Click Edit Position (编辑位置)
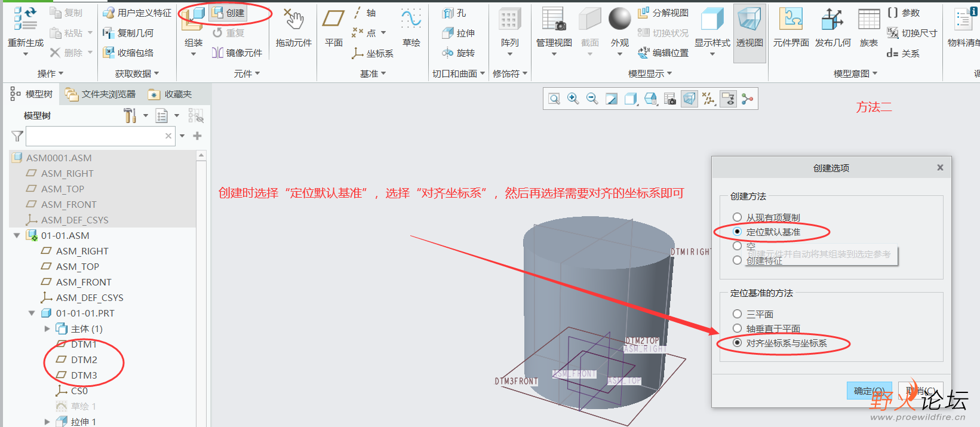The width and height of the screenshot is (980, 427). [663, 53]
